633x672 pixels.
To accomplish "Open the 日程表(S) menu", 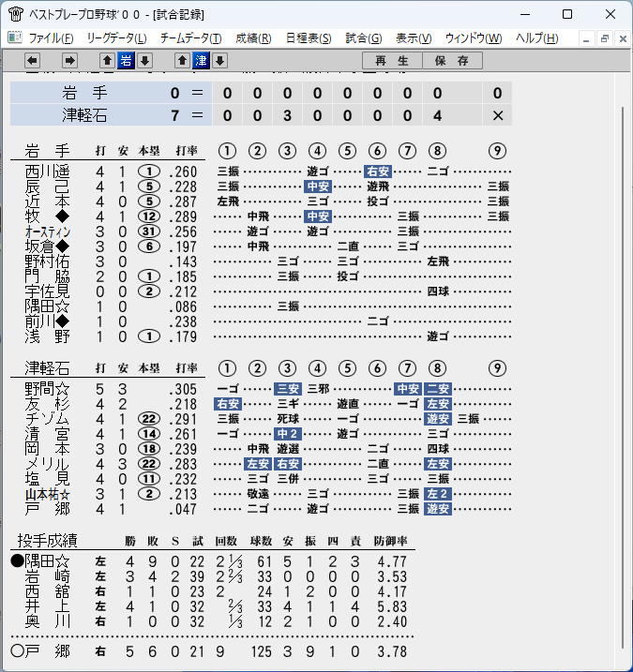I will (x=309, y=38).
